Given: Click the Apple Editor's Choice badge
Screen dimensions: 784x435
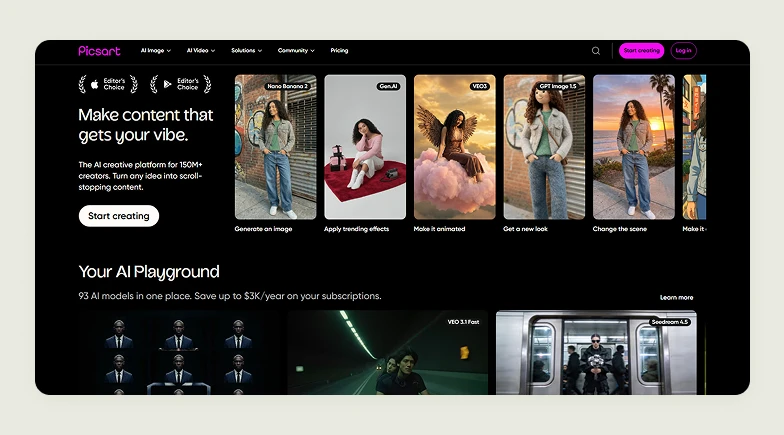Looking at the screenshot, I should tap(108, 84).
